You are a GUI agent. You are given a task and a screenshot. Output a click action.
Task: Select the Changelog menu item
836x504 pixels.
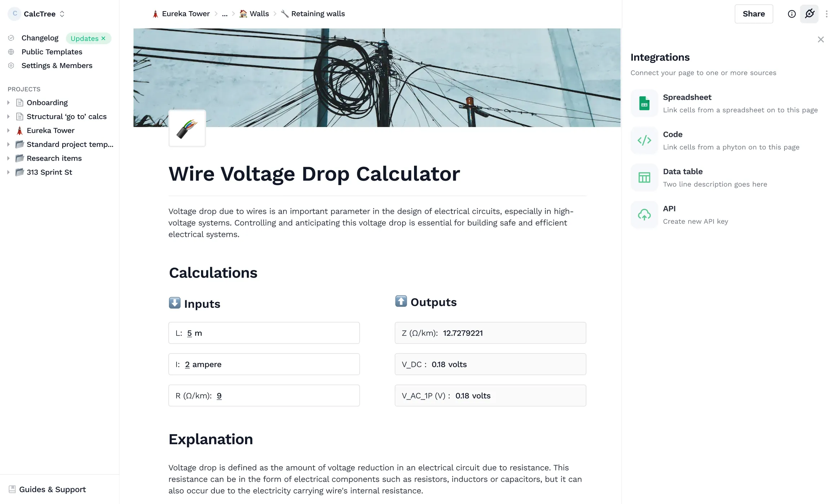pyautogui.click(x=40, y=37)
